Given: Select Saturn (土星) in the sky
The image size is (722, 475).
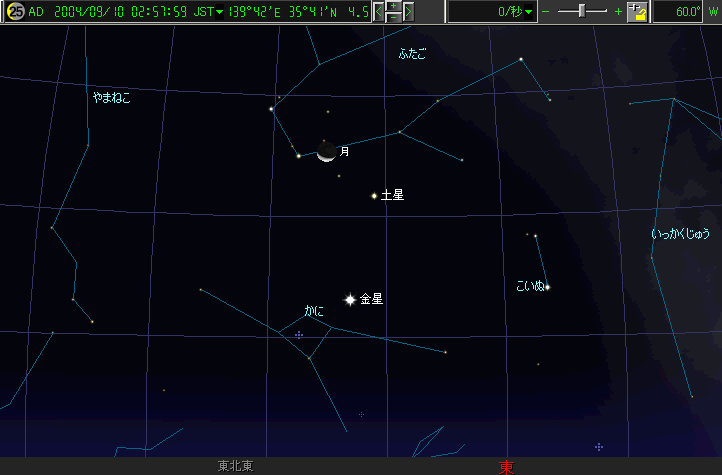Looking at the screenshot, I should coord(374,196).
